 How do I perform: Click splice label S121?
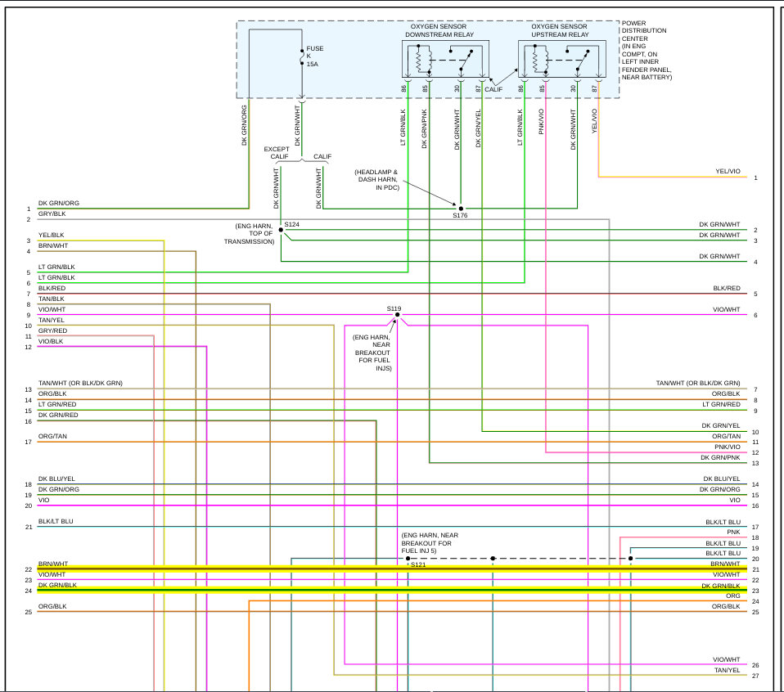click(x=418, y=564)
